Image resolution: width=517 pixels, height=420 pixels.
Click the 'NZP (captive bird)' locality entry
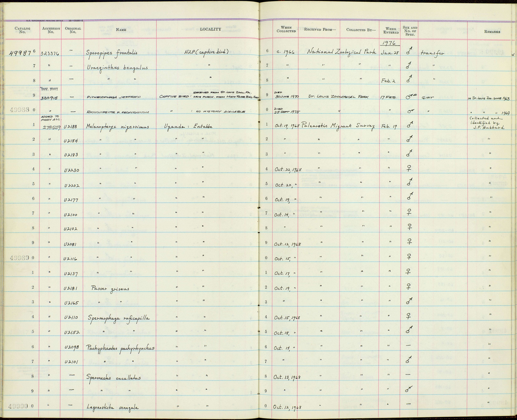click(x=206, y=52)
